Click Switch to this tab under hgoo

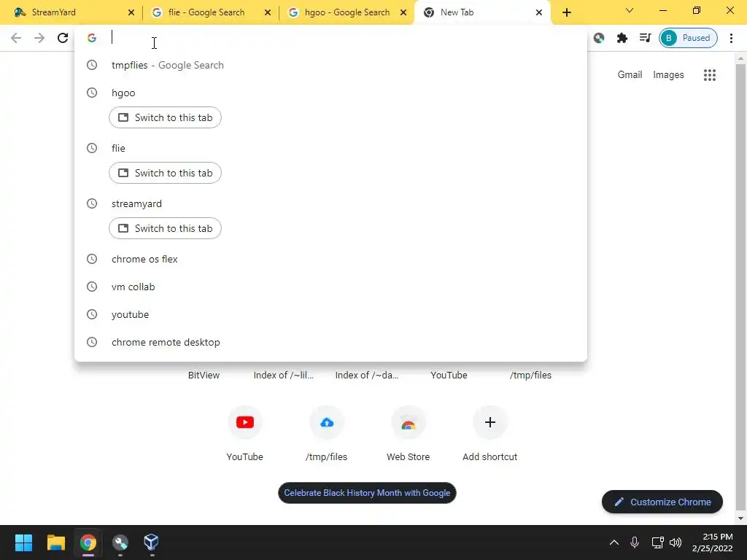tap(165, 117)
